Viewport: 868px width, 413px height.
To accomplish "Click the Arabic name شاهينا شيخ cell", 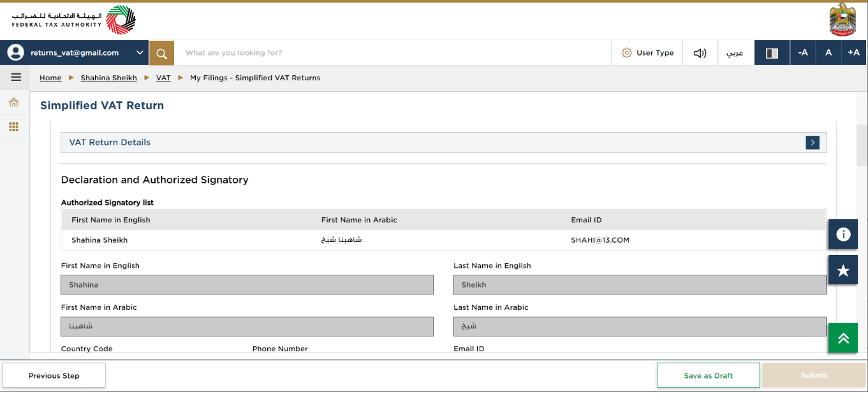I will [x=342, y=240].
